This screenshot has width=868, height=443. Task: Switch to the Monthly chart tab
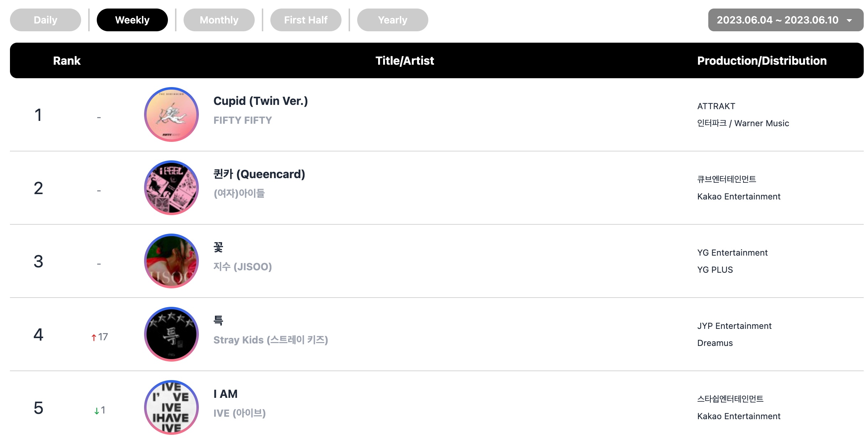coord(219,20)
